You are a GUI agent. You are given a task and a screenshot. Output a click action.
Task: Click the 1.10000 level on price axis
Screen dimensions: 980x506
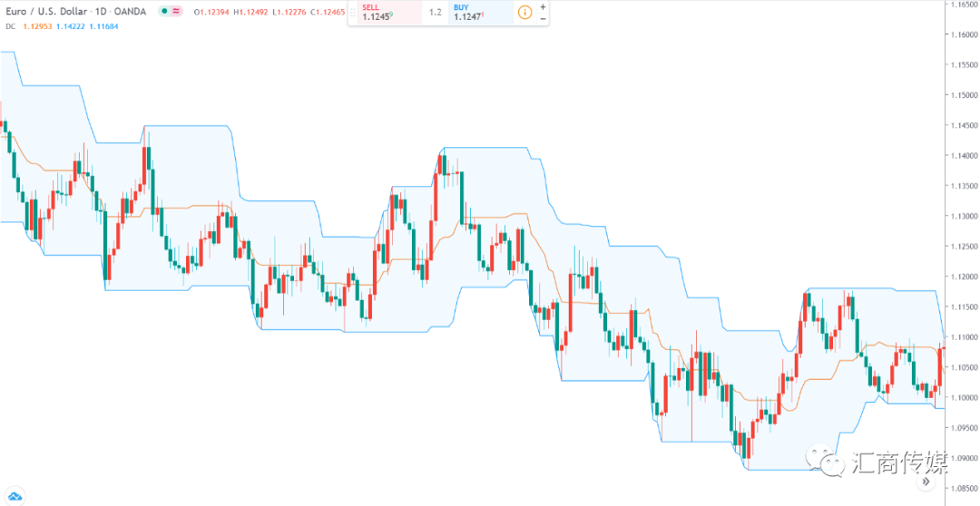(x=962, y=398)
